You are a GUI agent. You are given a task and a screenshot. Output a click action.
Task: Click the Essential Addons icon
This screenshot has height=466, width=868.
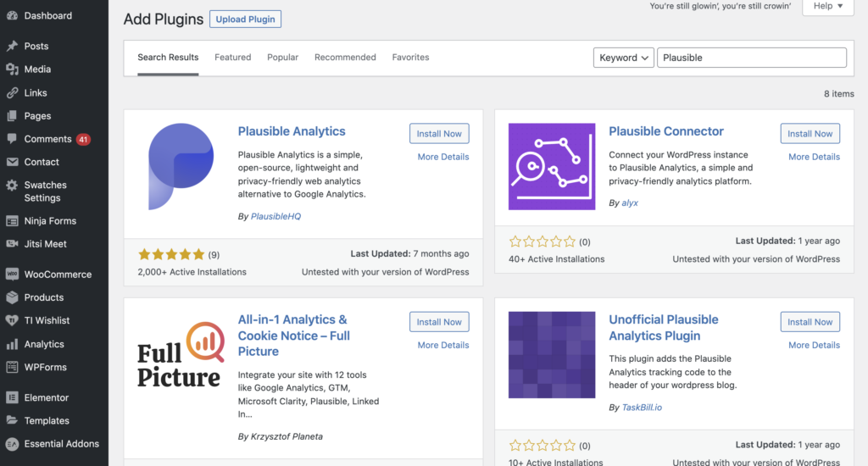[x=12, y=444]
